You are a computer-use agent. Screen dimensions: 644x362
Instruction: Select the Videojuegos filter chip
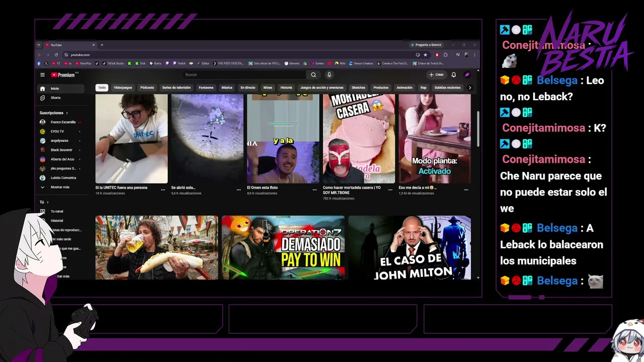pos(123,87)
